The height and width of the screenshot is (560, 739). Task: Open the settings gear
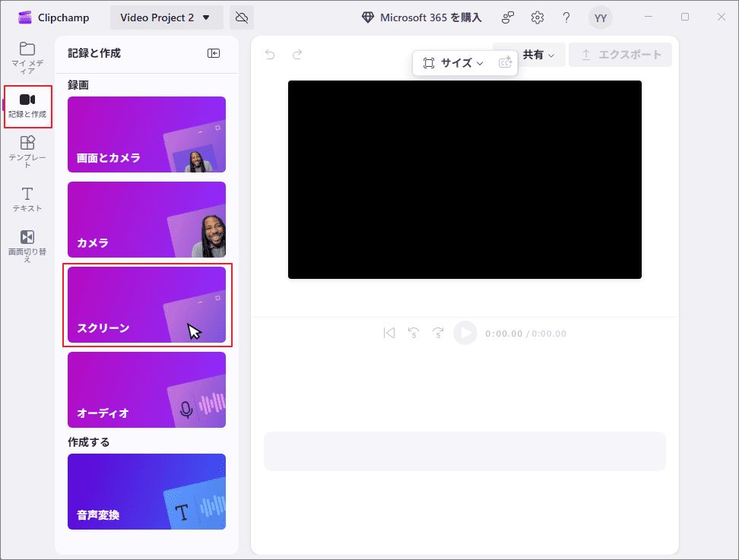click(538, 18)
